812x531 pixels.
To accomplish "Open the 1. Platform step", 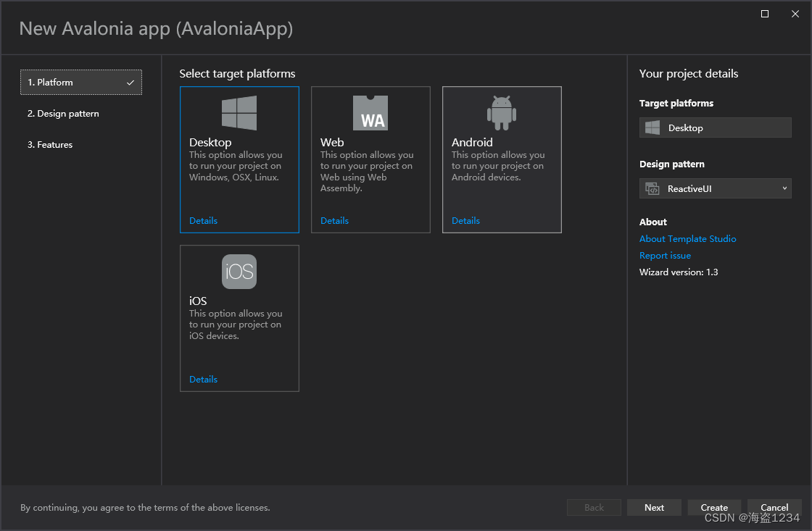I will tap(81, 83).
